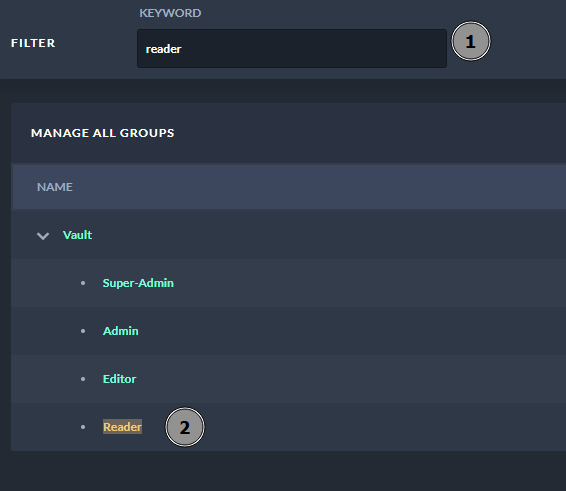Viewport: 566px width, 491px height.
Task: Click the Manage All Groups heading
Action: (x=103, y=133)
